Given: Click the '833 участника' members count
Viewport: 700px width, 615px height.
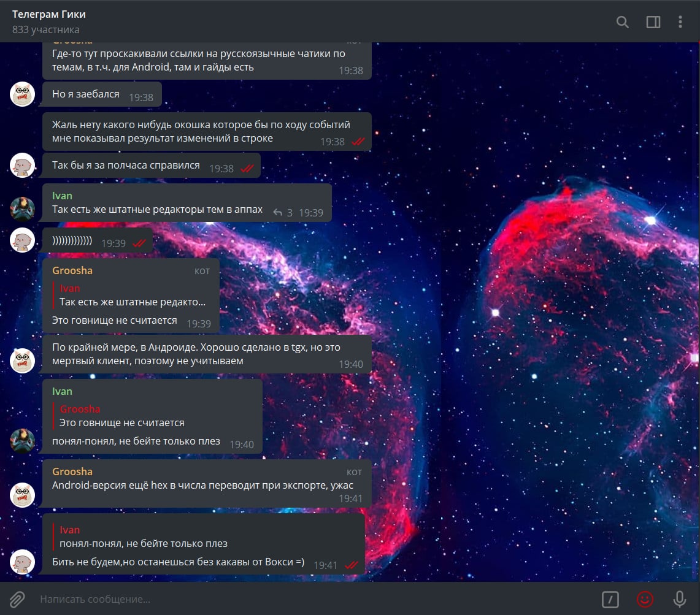Looking at the screenshot, I should click(x=45, y=29).
